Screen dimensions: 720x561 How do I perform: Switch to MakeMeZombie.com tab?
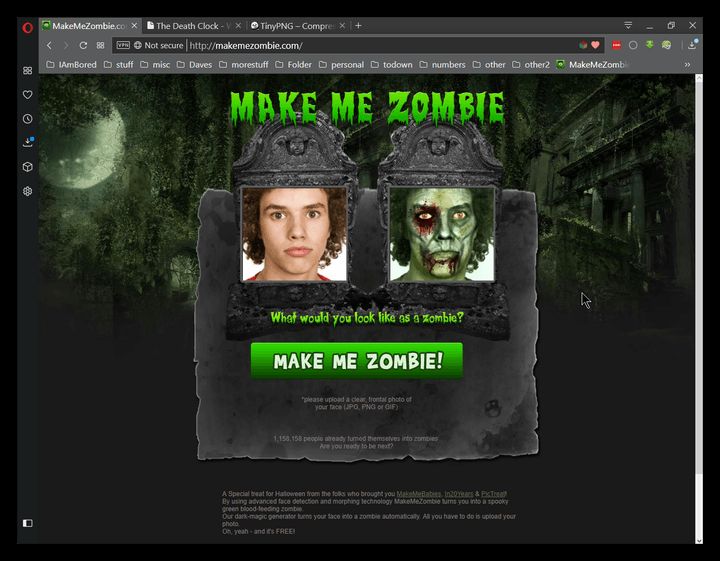pos(90,26)
